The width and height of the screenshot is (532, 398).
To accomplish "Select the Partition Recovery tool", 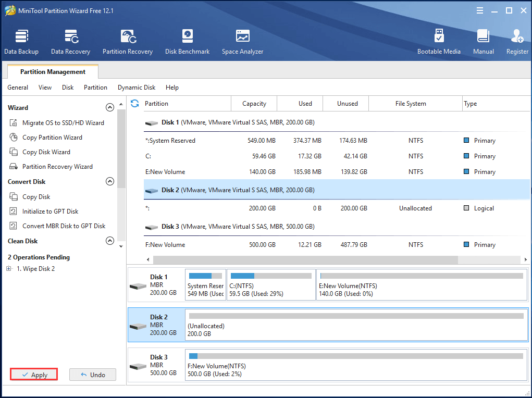I will pyautogui.click(x=128, y=41).
